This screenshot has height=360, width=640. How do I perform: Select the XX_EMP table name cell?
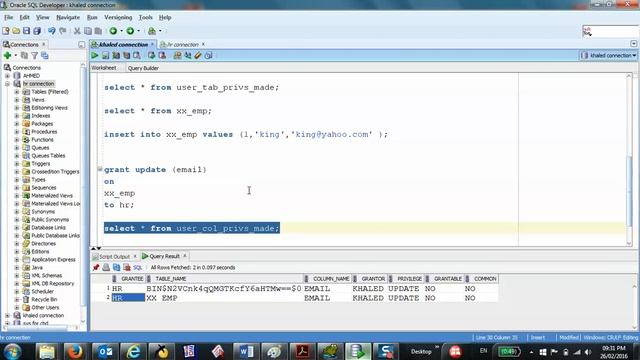(x=224, y=298)
